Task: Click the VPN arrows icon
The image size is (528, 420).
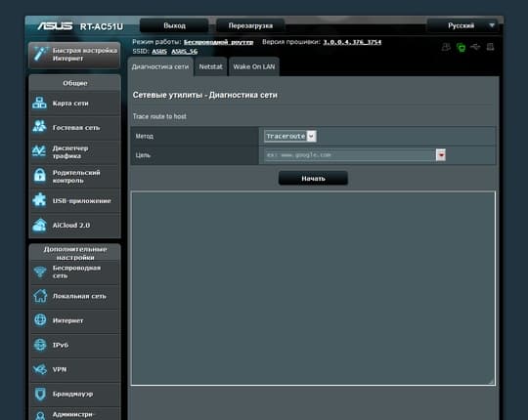Action: coord(40,369)
